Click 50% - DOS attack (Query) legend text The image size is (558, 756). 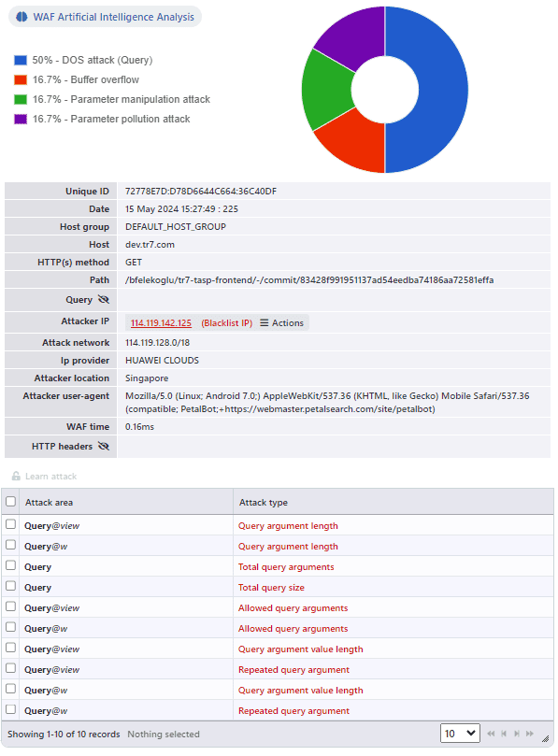pos(93,60)
